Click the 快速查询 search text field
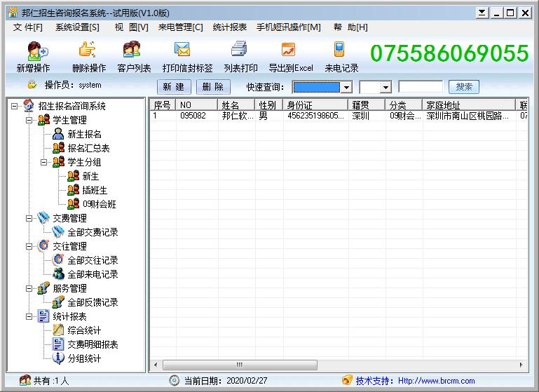Image resolution: width=539 pixels, height=392 pixels. coord(421,87)
